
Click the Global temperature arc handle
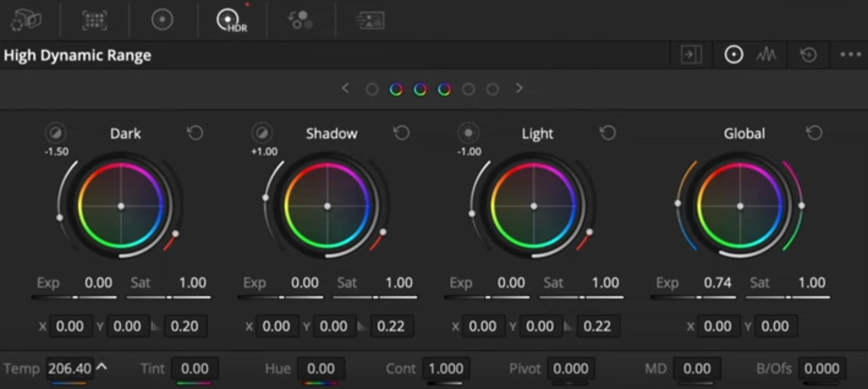(x=678, y=203)
